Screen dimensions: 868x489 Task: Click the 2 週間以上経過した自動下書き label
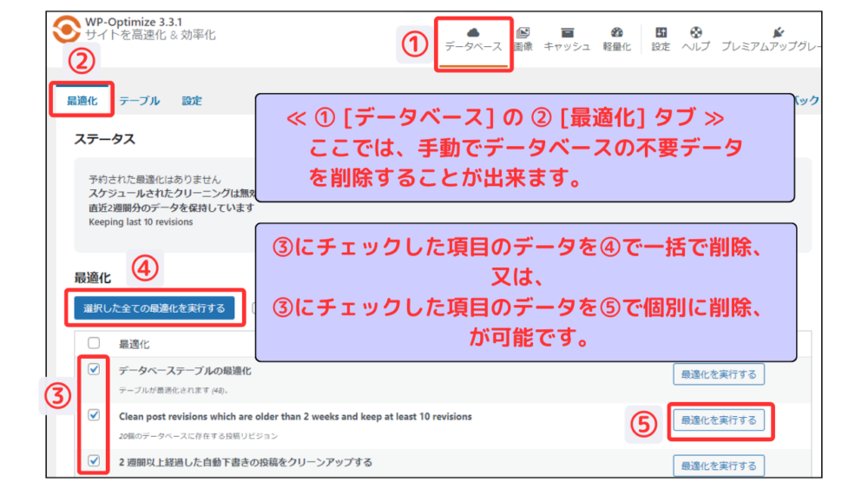click(246, 462)
